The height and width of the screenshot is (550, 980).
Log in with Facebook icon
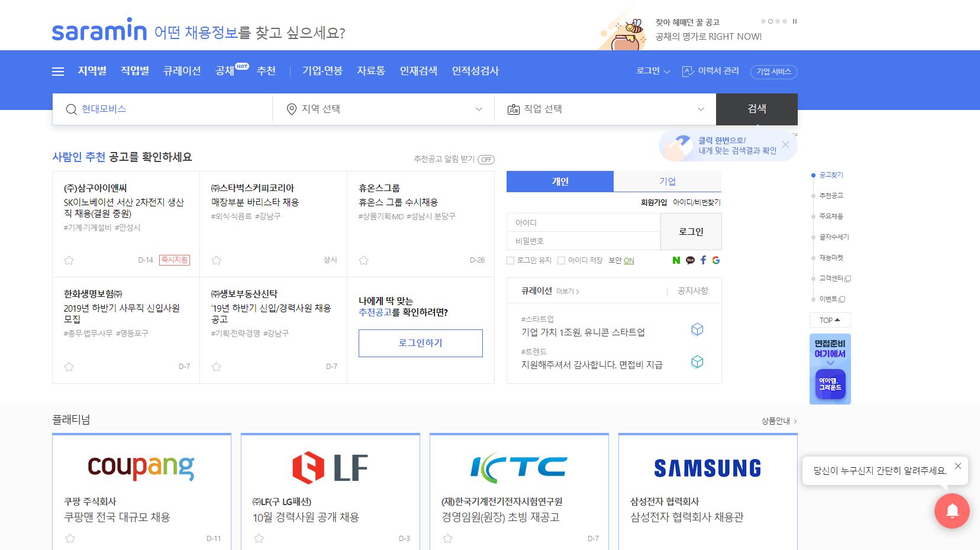tap(703, 260)
